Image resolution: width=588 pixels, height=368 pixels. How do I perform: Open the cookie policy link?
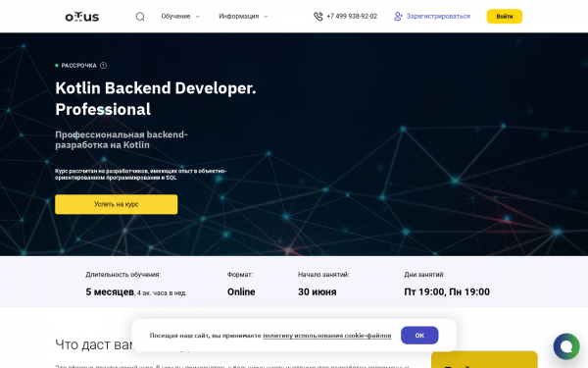point(326,336)
